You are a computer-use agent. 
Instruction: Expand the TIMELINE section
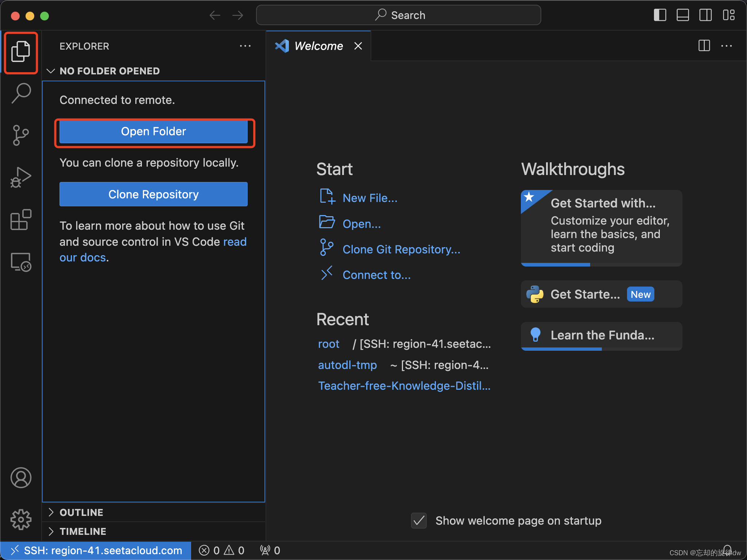[82, 532]
